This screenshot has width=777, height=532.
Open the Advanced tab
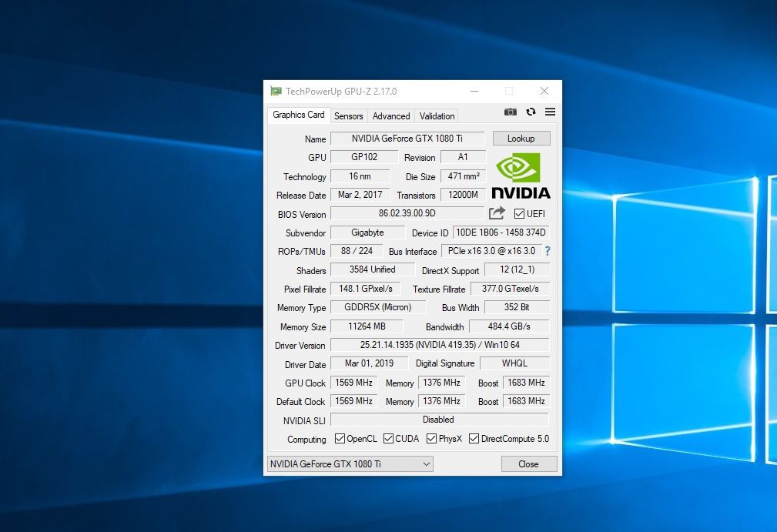391,116
